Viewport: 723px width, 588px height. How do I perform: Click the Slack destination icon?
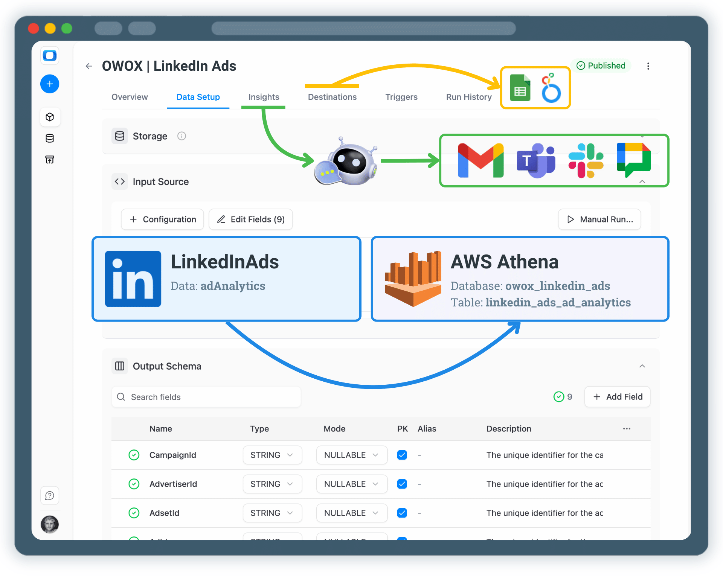[586, 160]
